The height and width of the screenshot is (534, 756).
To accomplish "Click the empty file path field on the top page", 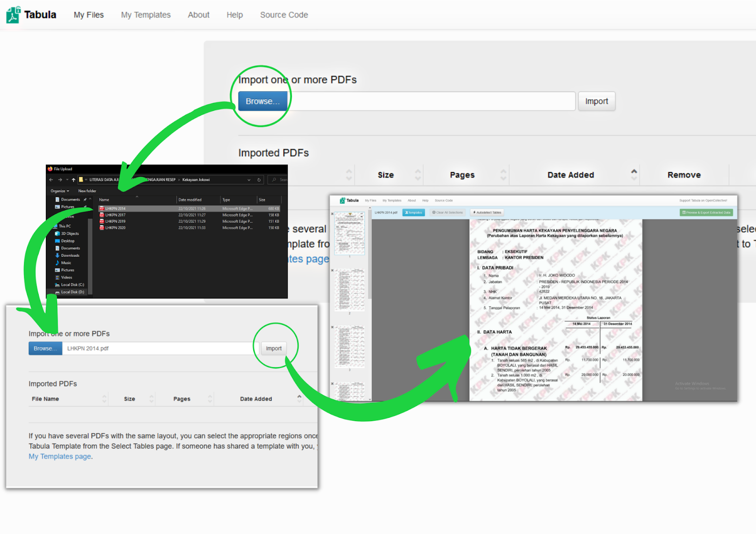I will tap(431, 101).
